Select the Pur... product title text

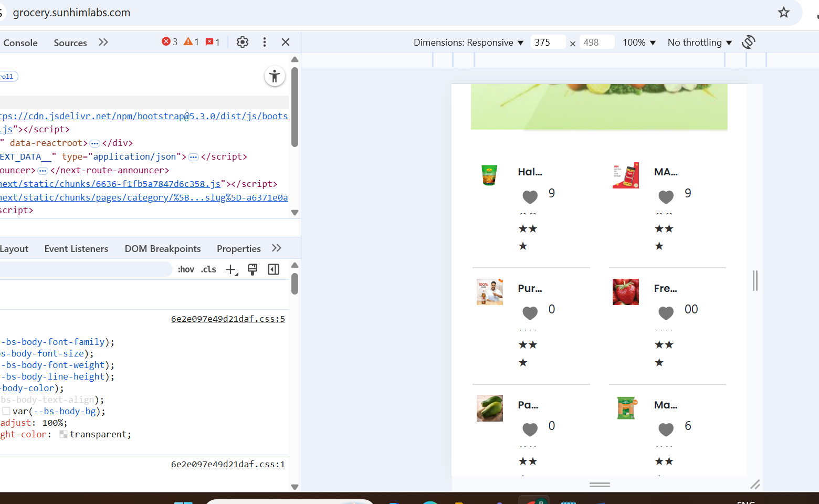(530, 288)
